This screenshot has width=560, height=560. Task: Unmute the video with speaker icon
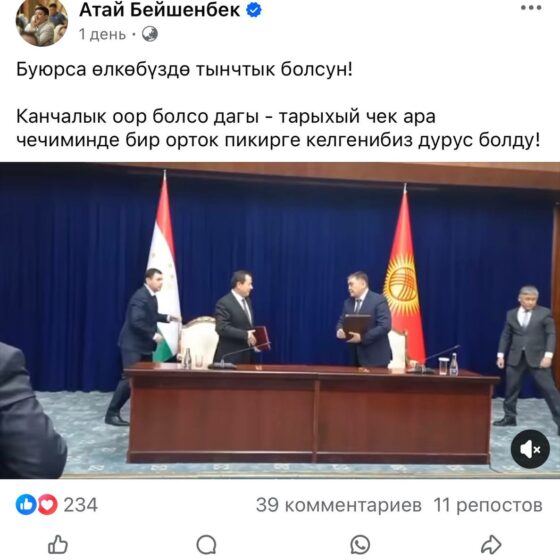tap(530, 449)
